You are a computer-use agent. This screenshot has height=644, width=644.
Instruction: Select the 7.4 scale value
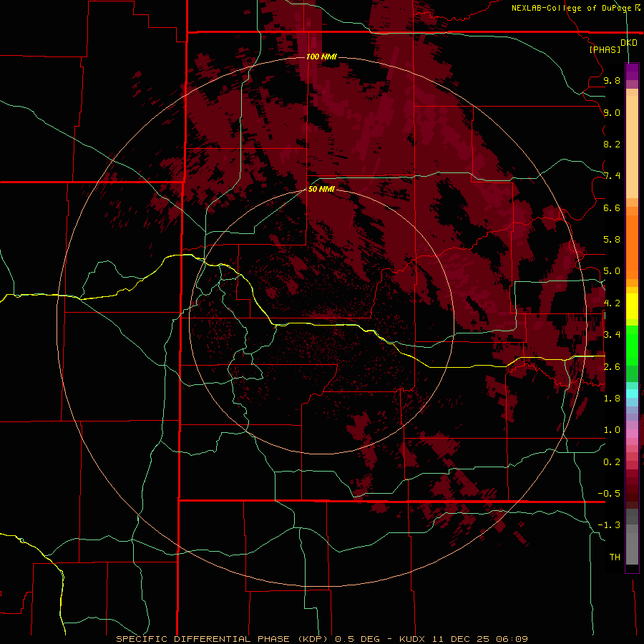pyautogui.click(x=612, y=176)
